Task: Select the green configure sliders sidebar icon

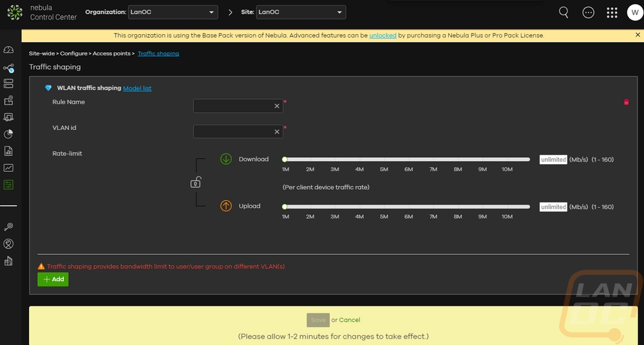Action: pyautogui.click(x=8, y=185)
